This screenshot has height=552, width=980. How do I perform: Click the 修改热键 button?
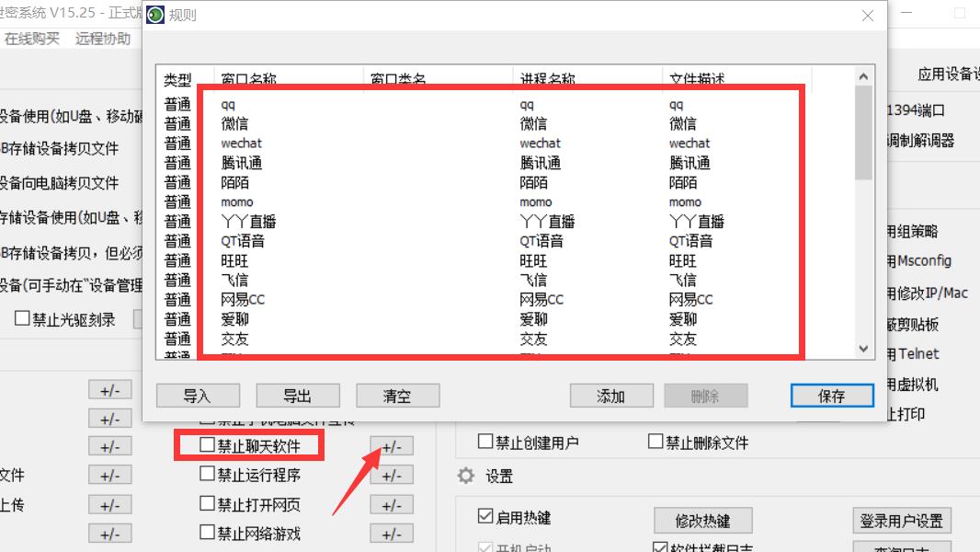tap(703, 520)
